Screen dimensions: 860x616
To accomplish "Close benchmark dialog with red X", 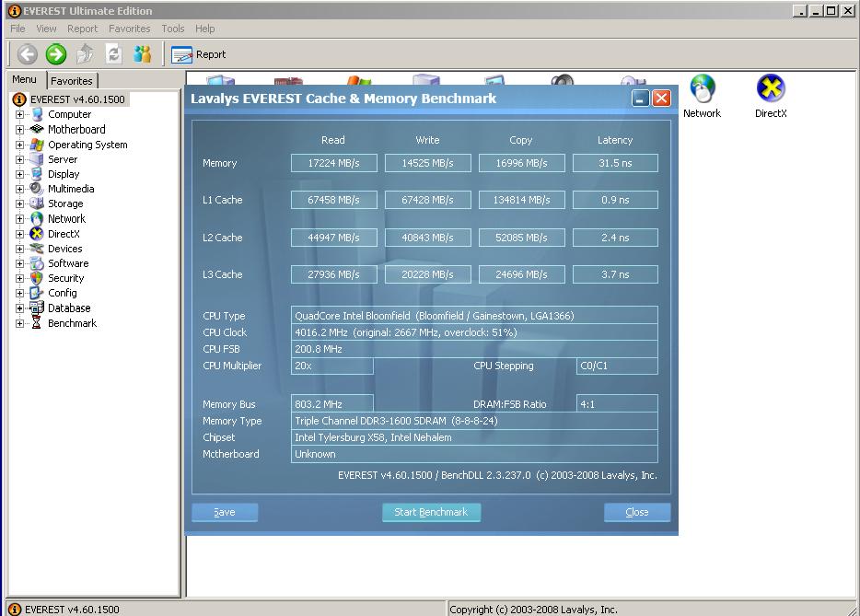I will [661, 99].
